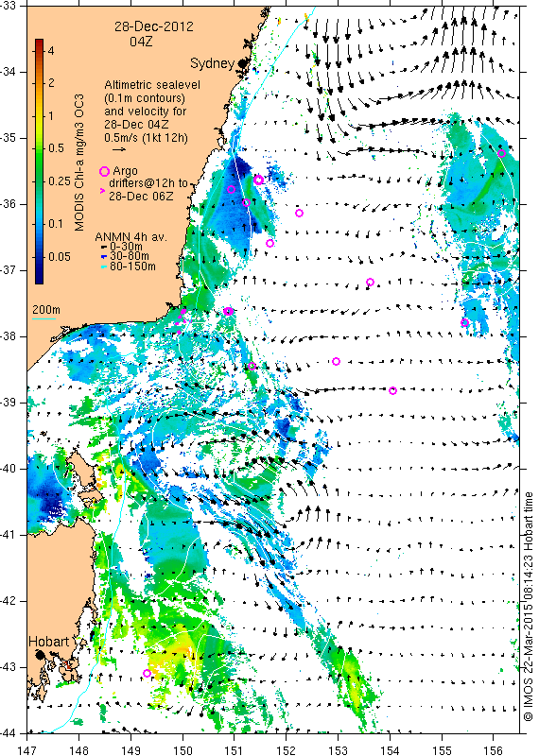Click the '28-Dec 06Z' legend text
The width and height of the screenshot is (539, 756).
[141, 197]
